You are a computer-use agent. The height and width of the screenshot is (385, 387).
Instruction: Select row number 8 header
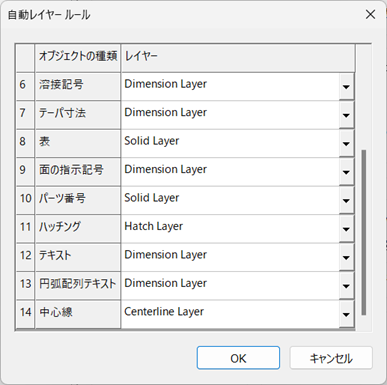tap(25, 144)
